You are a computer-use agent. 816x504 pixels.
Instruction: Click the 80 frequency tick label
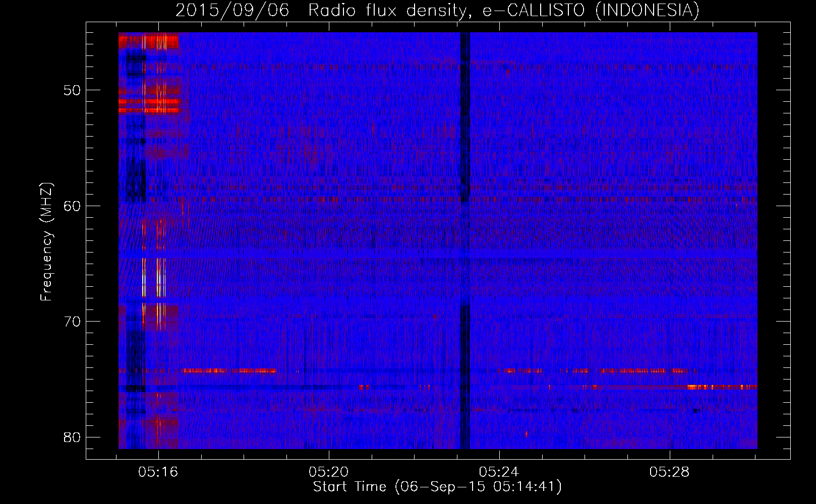point(72,437)
